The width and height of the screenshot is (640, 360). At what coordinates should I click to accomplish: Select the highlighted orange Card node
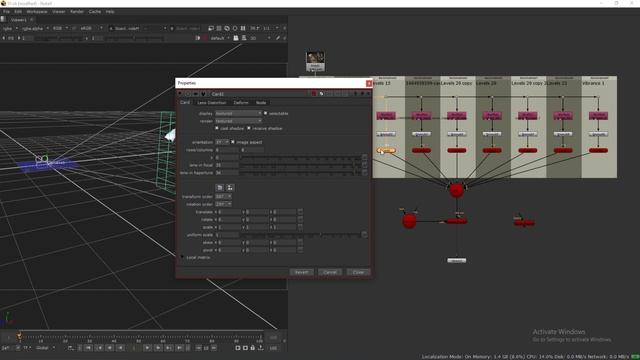pos(386,151)
